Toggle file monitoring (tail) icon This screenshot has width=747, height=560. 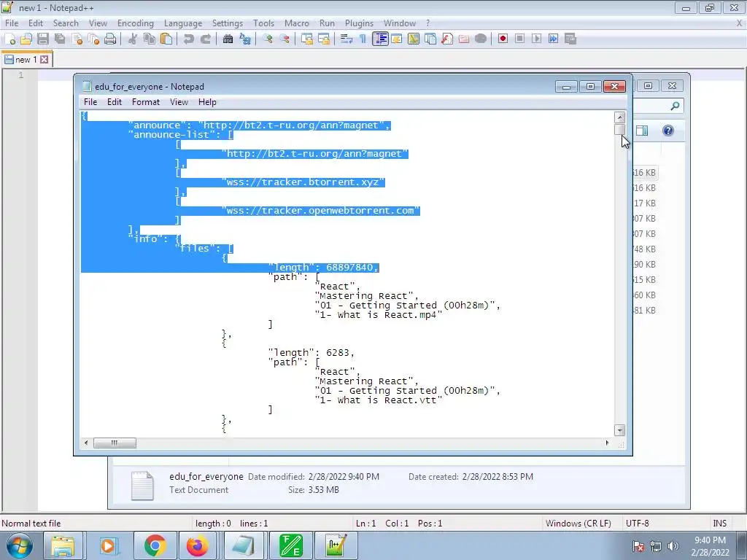coord(481,39)
